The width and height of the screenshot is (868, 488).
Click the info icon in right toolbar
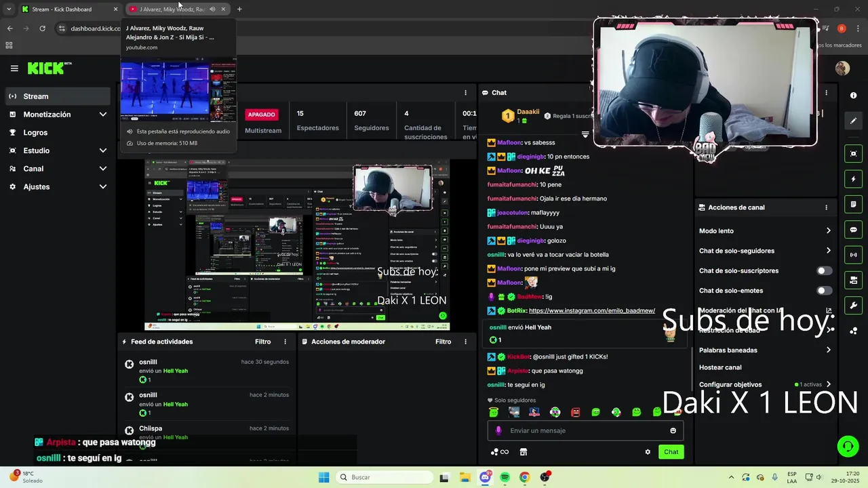853,96
